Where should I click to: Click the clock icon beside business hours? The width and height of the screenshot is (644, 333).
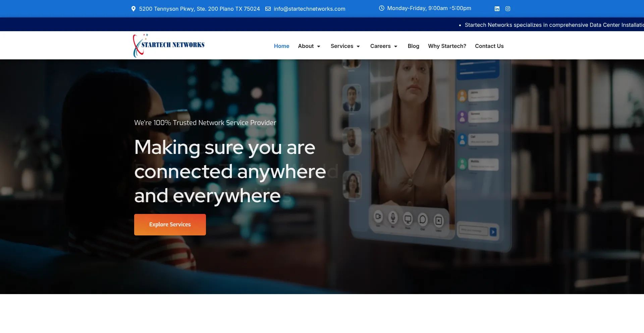tap(382, 8)
